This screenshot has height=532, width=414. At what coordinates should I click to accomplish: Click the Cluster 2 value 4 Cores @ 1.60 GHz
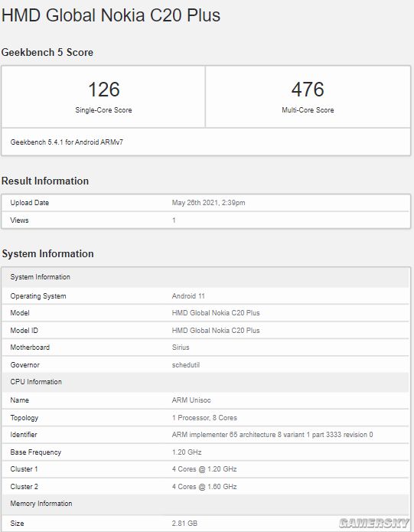click(x=204, y=487)
